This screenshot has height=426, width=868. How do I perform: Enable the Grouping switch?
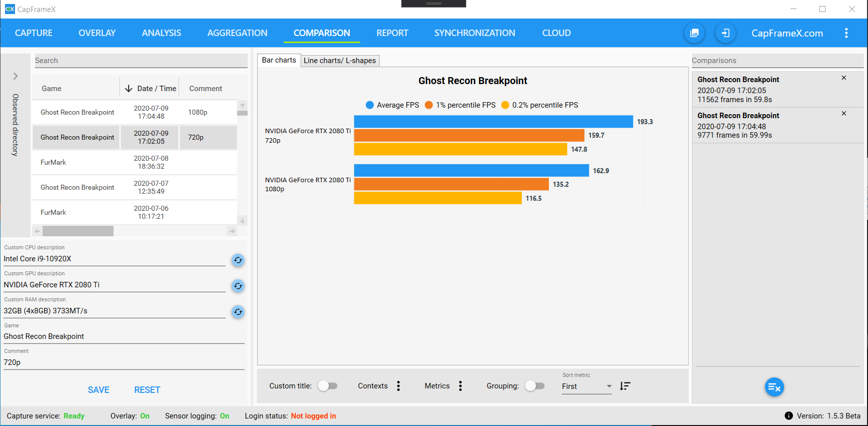click(534, 386)
